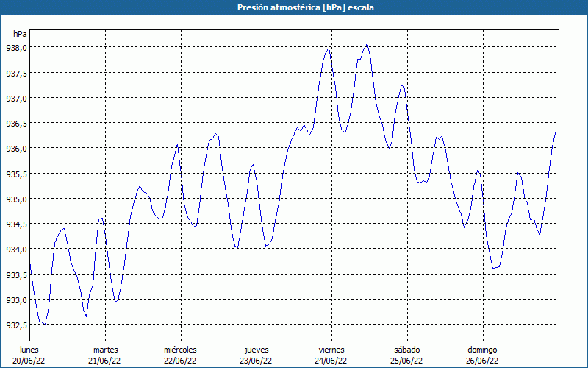Select the 'miércoles' day label
Viewport: 588px width, 368px height.
[x=180, y=350]
